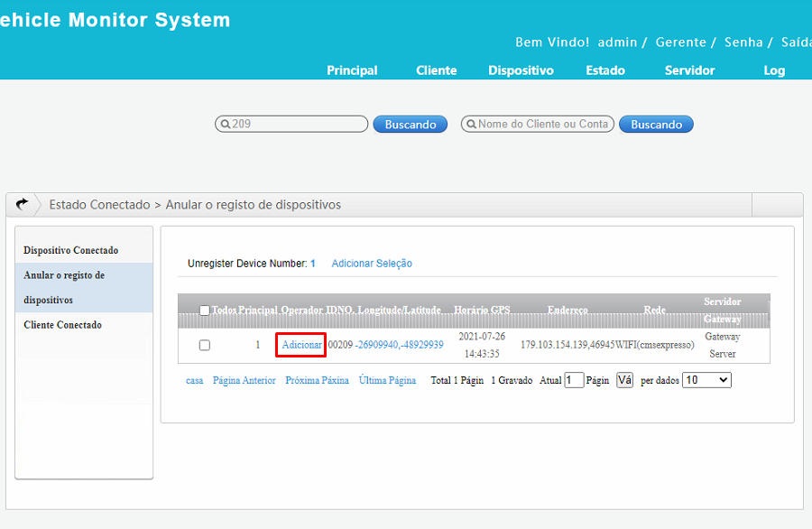Select Cliente Conectado in sidebar
The width and height of the screenshot is (812, 529).
(62, 325)
